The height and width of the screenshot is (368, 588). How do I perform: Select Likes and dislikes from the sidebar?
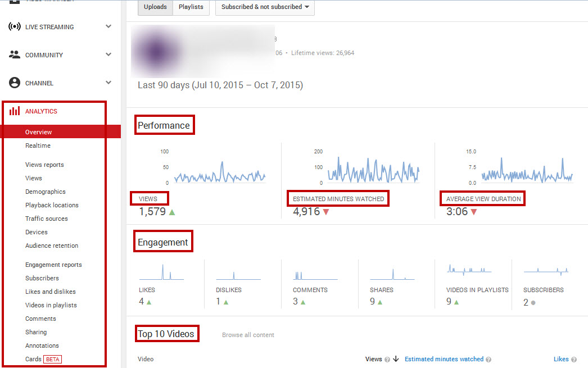click(50, 292)
